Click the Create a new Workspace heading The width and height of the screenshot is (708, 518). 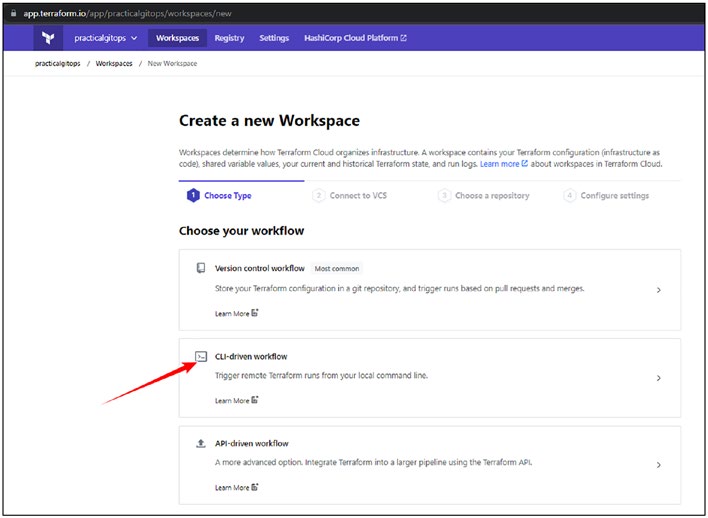coord(269,121)
